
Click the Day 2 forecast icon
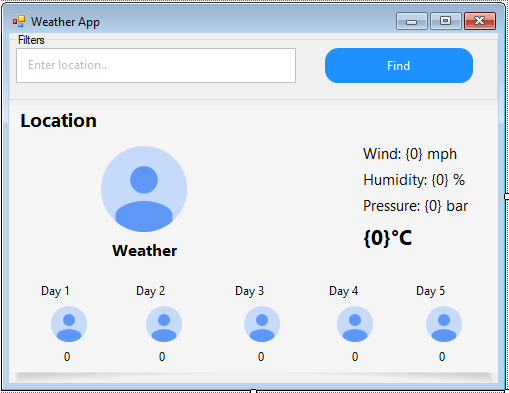164,324
